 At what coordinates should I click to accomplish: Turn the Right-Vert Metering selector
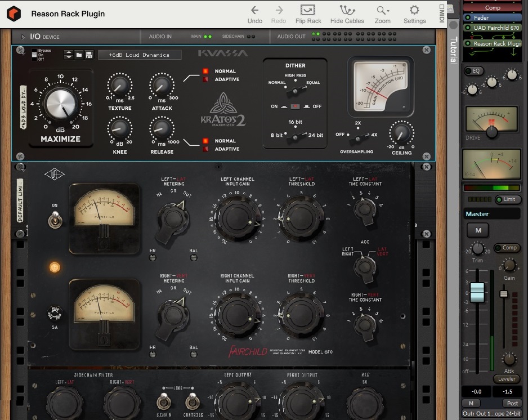tap(173, 318)
